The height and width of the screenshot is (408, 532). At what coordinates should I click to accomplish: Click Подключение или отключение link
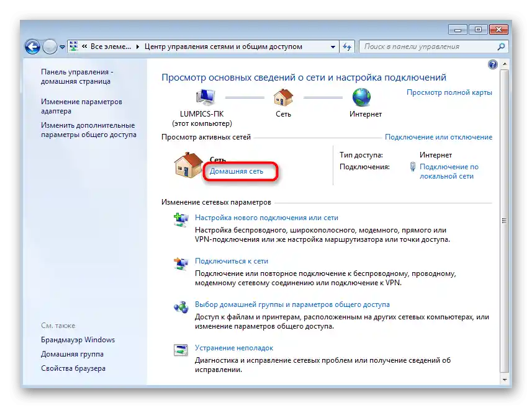pos(438,137)
